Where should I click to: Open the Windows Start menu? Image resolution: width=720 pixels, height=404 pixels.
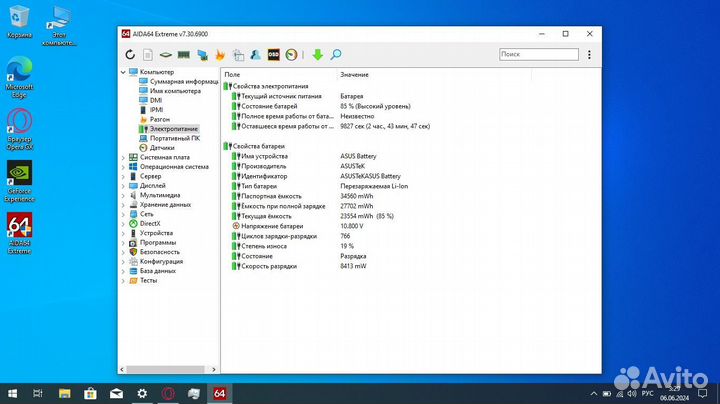[x=12, y=393]
